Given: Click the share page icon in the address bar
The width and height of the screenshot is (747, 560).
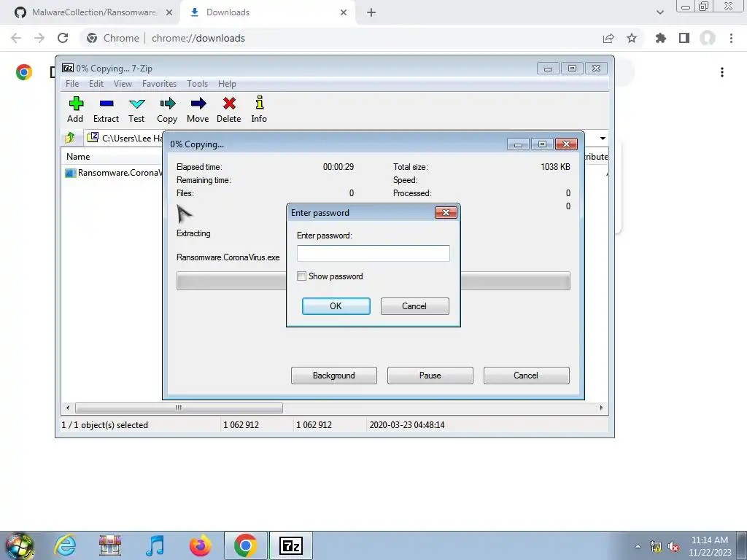Looking at the screenshot, I should pos(608,38).
